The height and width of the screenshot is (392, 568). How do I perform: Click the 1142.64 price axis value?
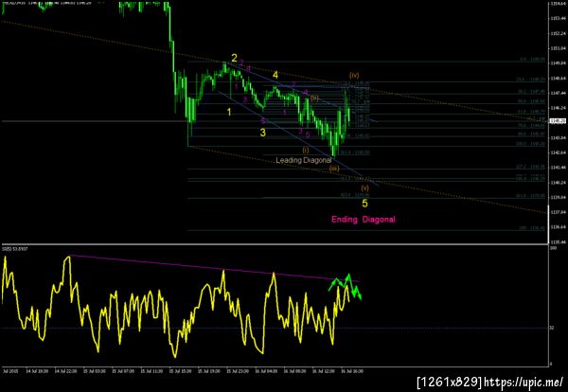pyautogui.click(x=559, y=152)
